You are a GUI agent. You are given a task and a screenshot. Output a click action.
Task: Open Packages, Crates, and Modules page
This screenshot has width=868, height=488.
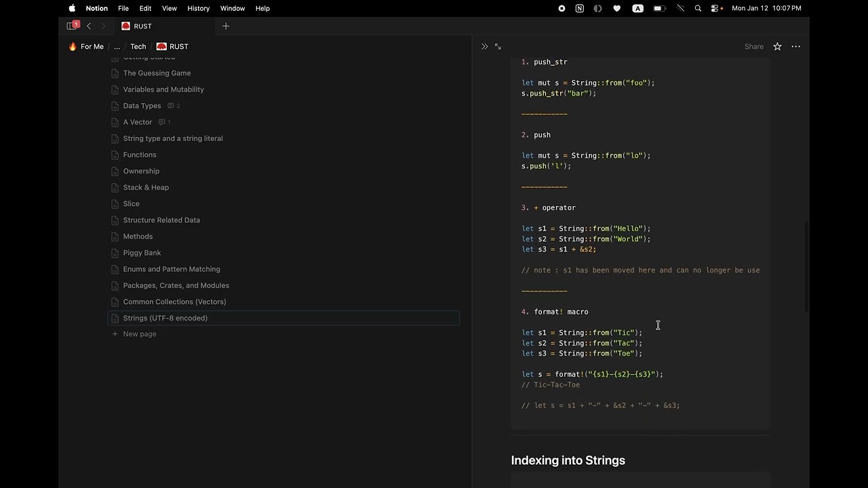tap(176, 285)
